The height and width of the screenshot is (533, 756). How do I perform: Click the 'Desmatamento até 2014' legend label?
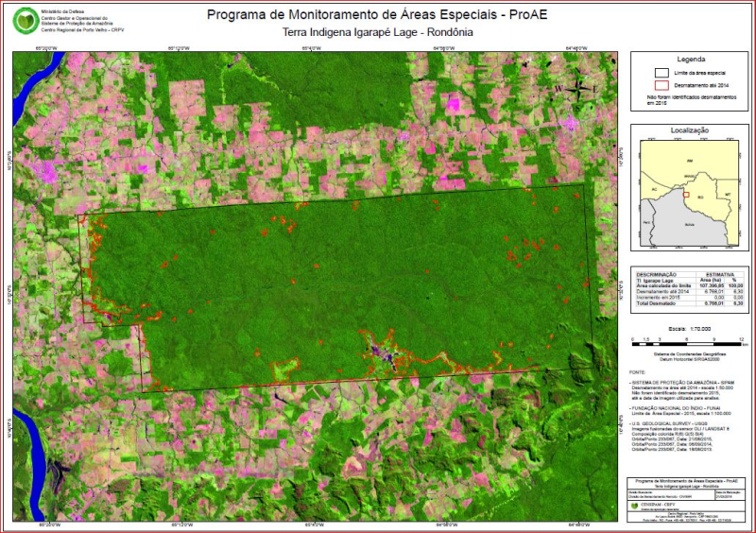[701, 85]
